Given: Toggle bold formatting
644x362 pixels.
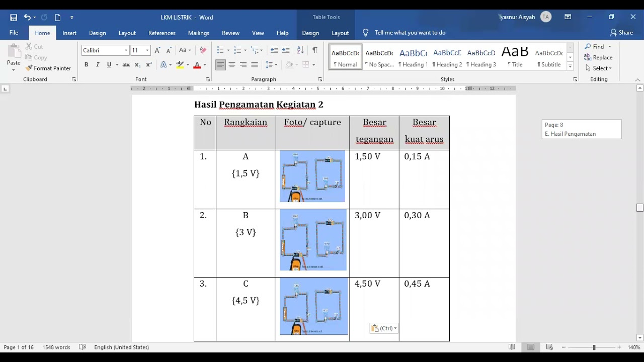Looking at the screenshot, I should coord(86,65).
